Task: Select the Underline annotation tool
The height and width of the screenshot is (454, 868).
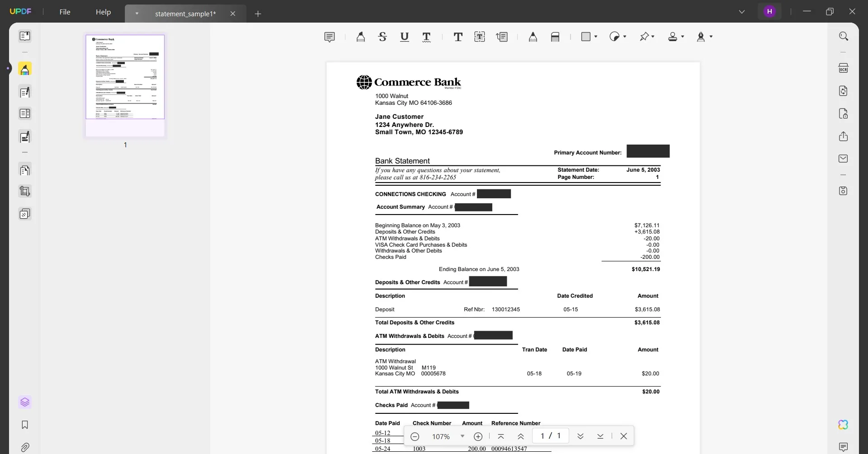Action: [x=405, y=37]
